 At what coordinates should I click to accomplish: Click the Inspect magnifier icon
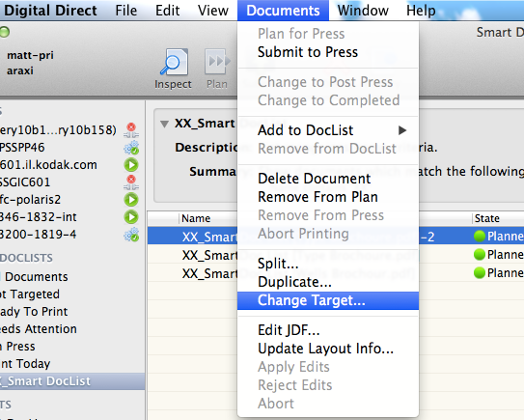pyautogui.click(x=174, y=62)
